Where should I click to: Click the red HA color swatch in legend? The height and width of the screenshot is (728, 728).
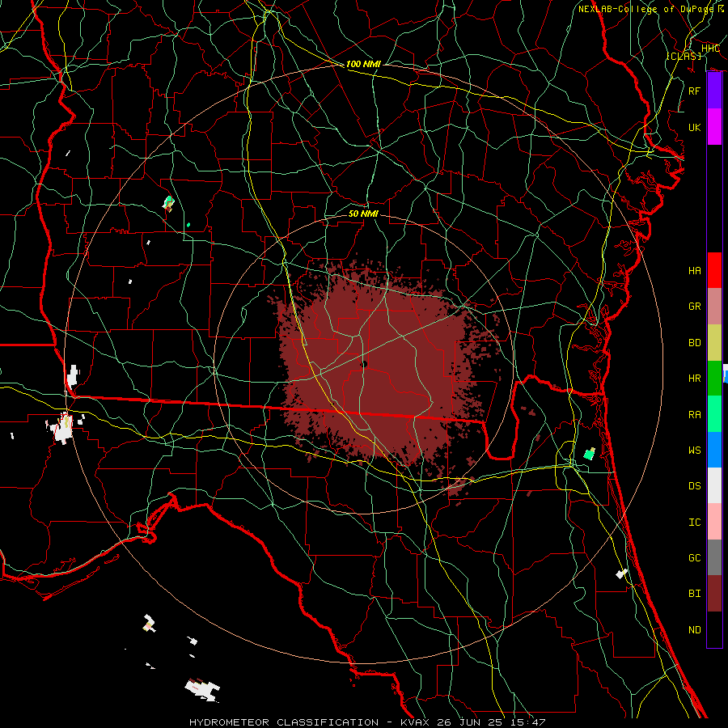point(714,270)
